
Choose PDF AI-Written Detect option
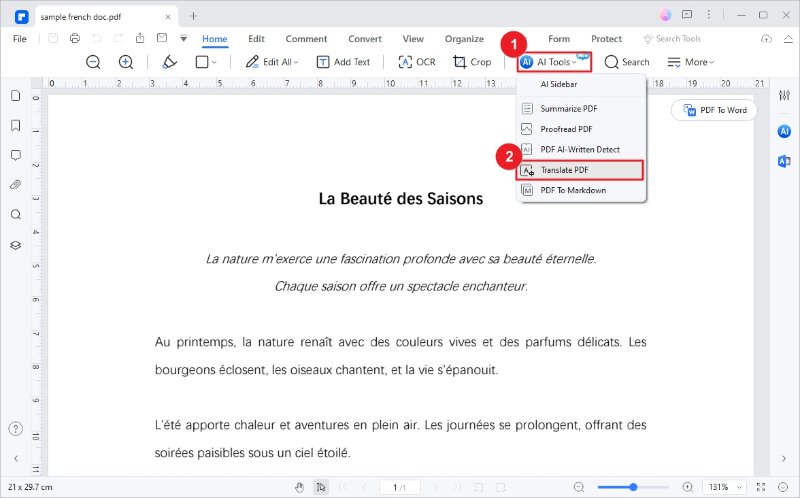pos(581,150)
